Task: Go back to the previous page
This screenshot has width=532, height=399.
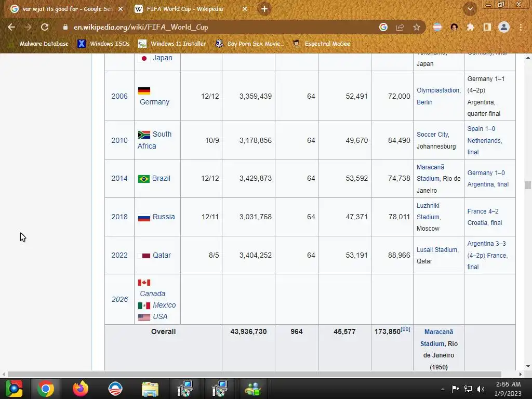Action: tap(11, 27)
